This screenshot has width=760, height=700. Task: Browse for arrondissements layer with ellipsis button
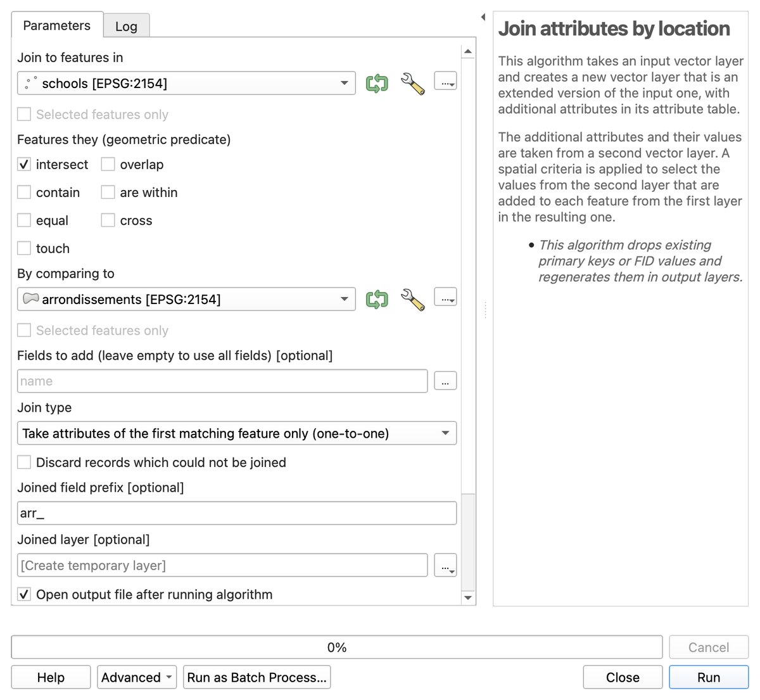pos(445,297)
